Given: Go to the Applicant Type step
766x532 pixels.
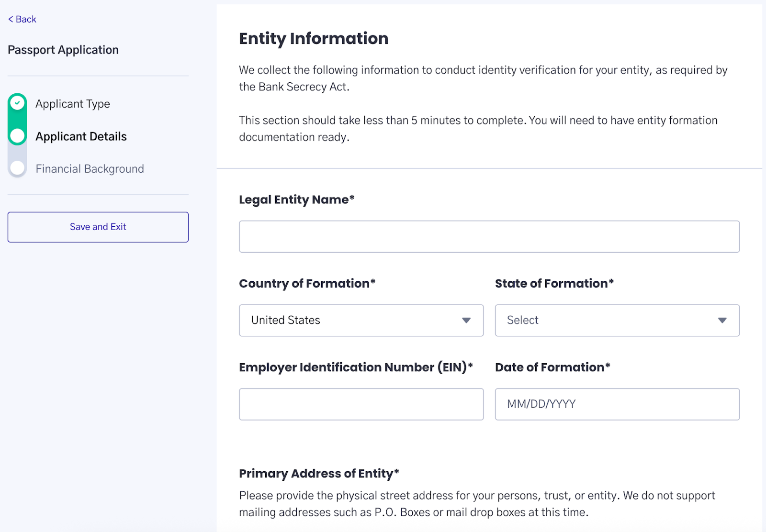Looking at the screenshot, I should [73, 104].
